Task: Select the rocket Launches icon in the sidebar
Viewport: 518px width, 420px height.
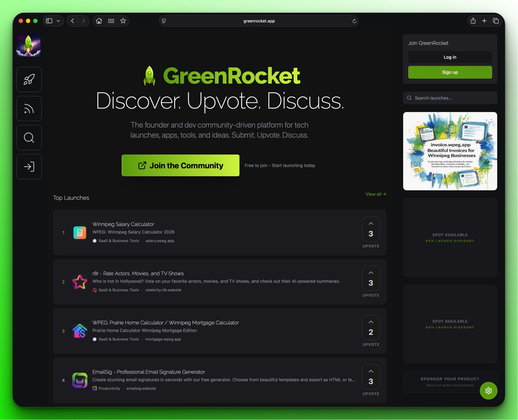Action: pos(29,79)
